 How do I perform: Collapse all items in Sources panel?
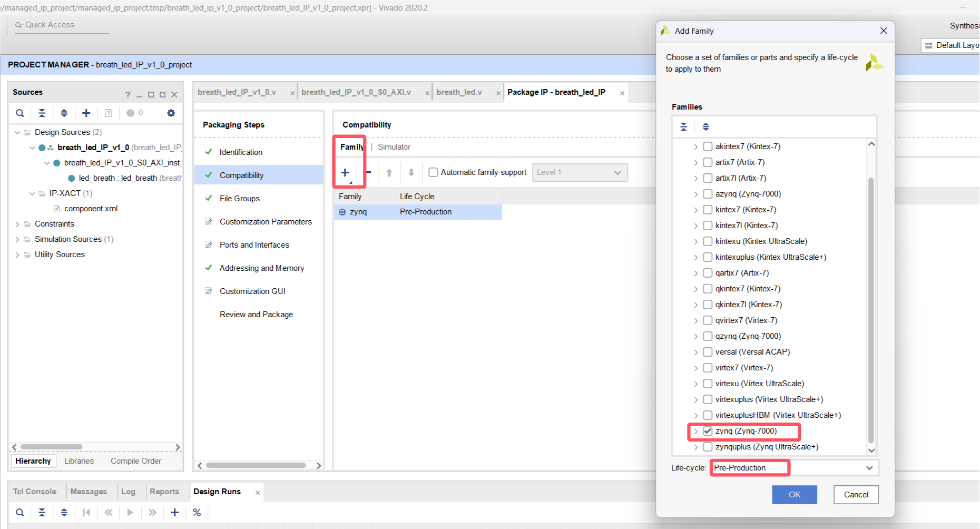point(42,113)
